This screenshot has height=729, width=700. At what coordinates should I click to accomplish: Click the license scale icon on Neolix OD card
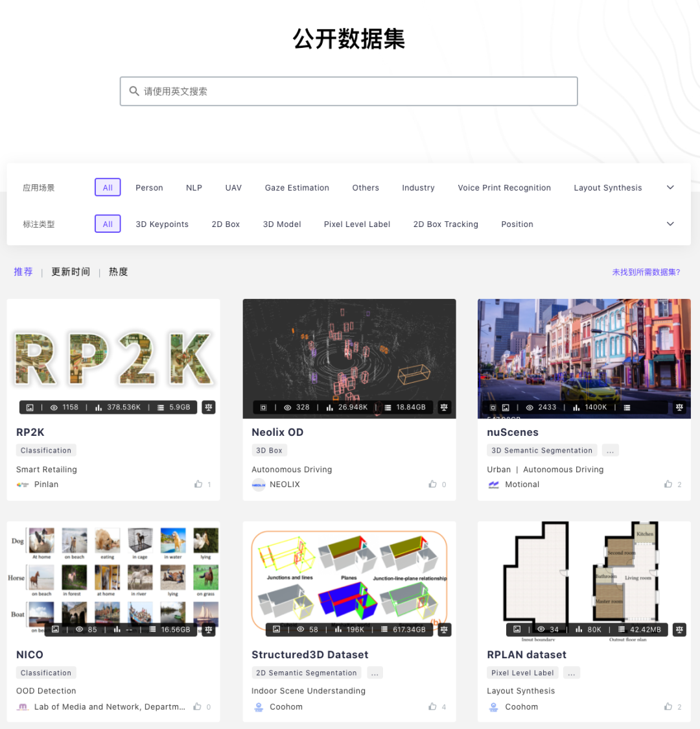[444, 407]
